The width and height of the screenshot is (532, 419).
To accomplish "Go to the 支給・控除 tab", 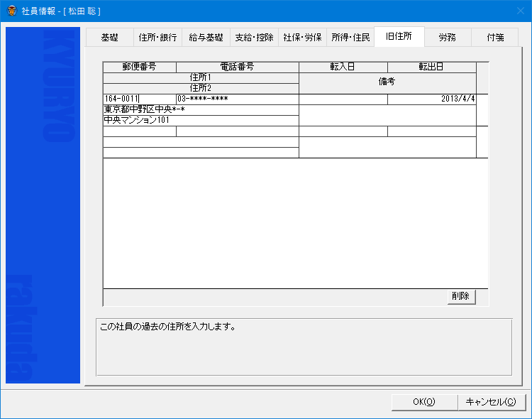I will 254,38.
